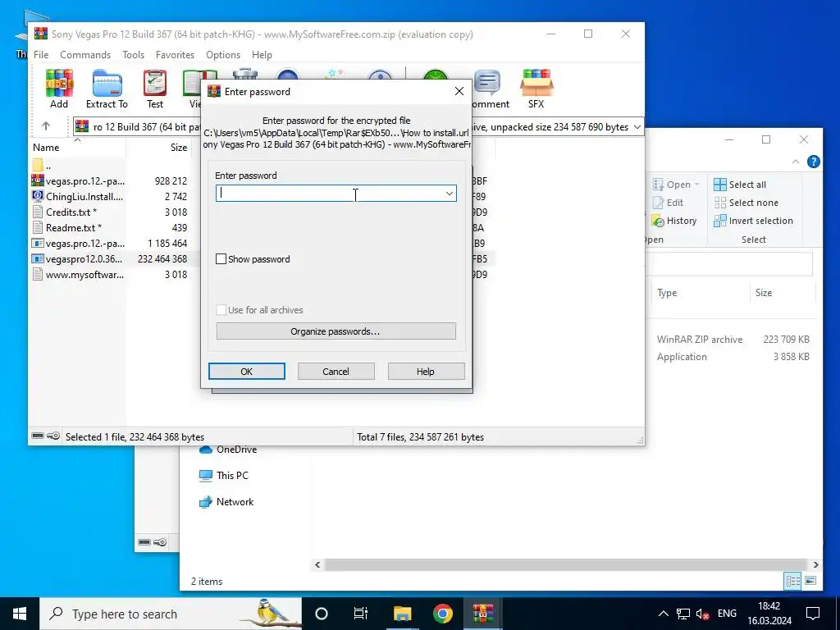Switch Explorer to large icons view
The width and height of the screenshot is (840, 630).
click(810, 581)
